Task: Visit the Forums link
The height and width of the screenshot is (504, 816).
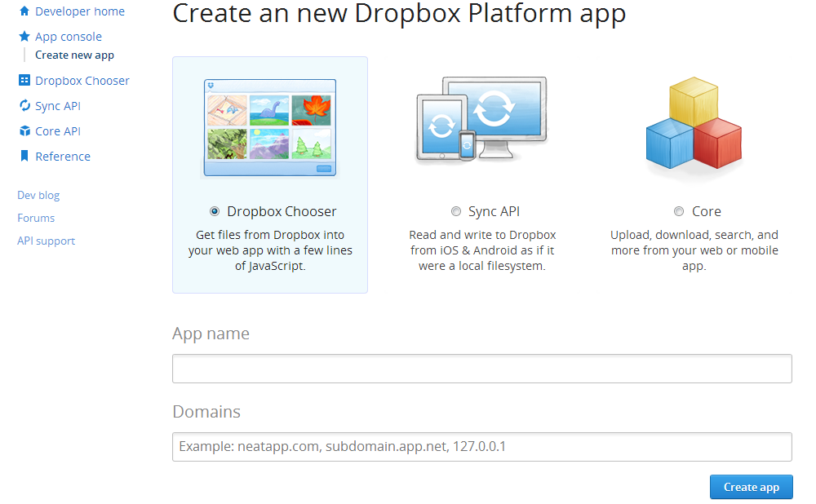Action: pyautogui.click(x=36, y=218)
